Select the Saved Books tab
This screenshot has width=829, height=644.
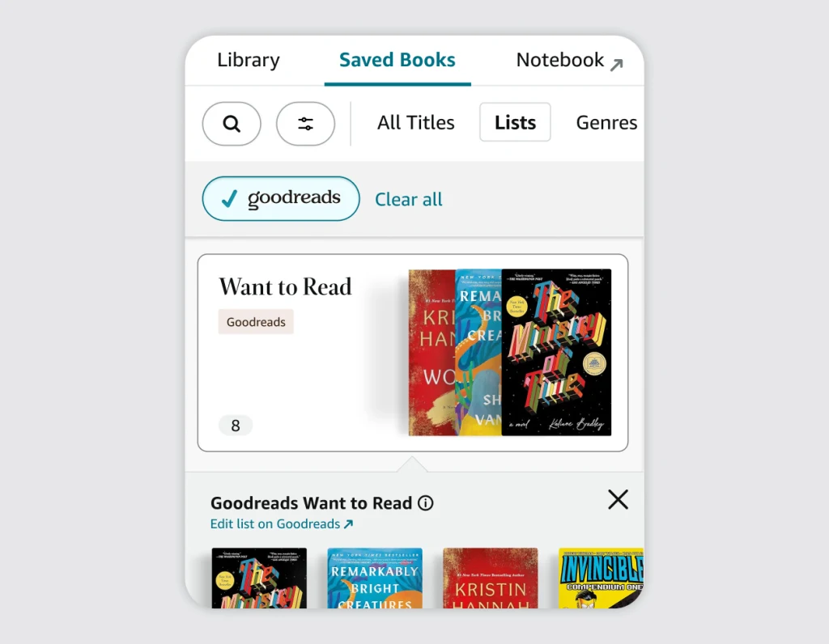[x=397, y=60]
